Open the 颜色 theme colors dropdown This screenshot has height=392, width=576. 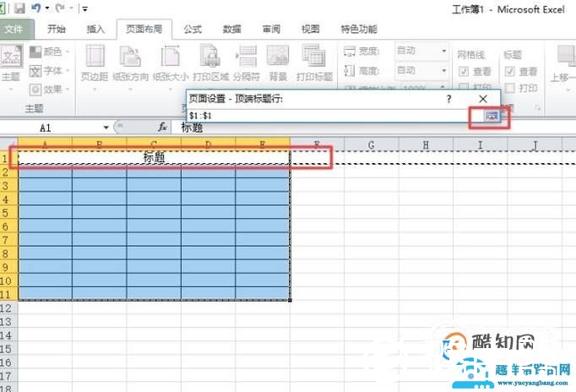pos(49,52)
